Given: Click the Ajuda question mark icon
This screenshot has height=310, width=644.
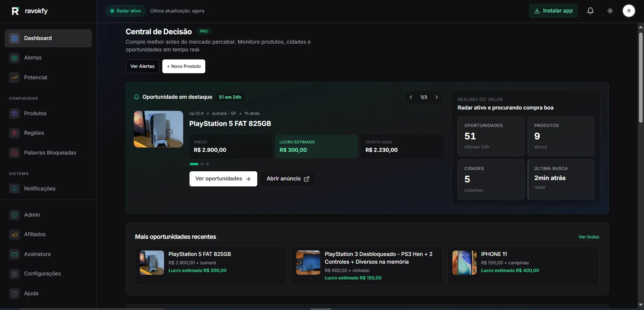Looking at the screenshot, I should pos(14,294).
